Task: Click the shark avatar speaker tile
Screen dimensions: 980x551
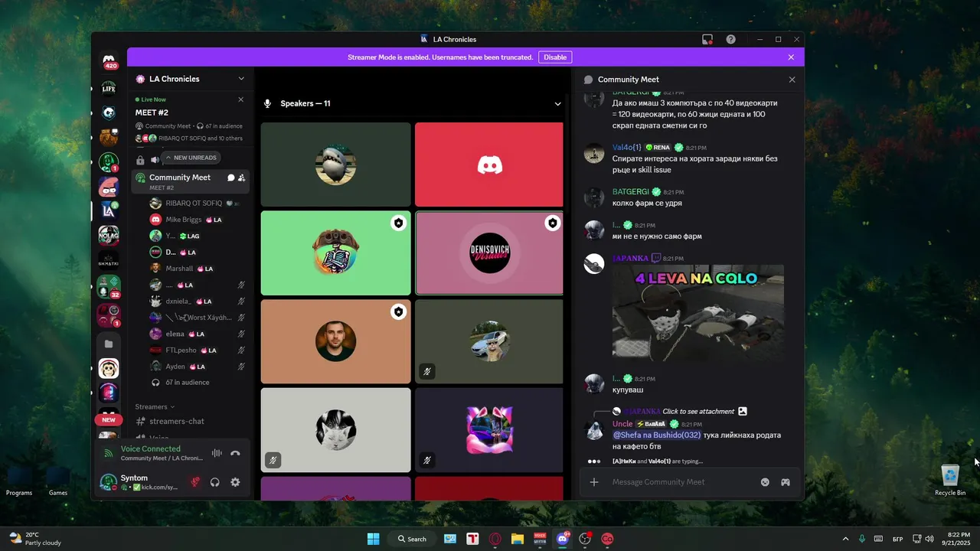Action: point(335,165)
